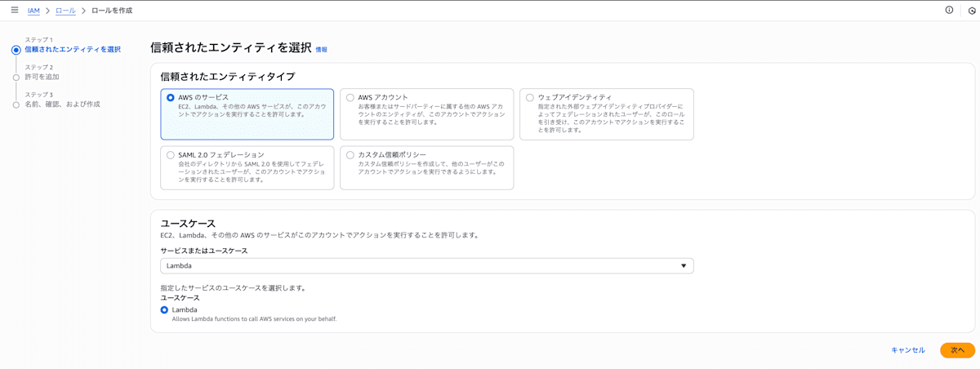Screen dimensions: 980x369
Task: Select ウェブアイデンティティ radio option
Action: pyautogui.click(x=529, y=97)
